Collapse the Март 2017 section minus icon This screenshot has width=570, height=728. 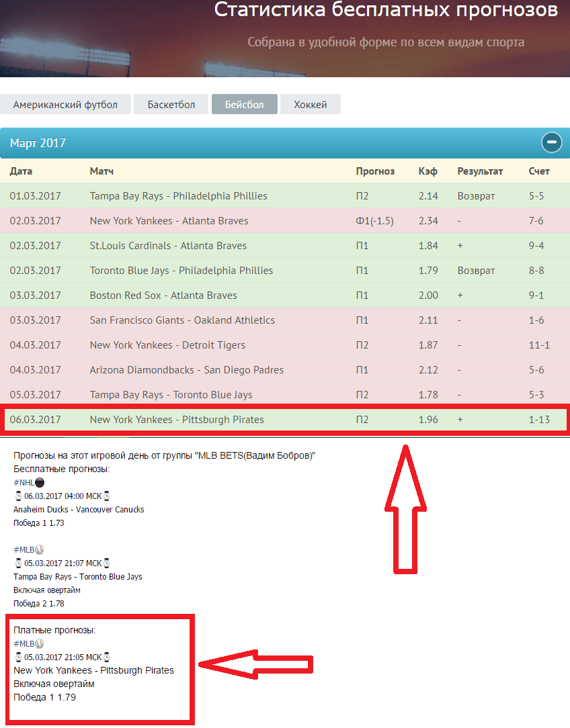click(x=552, y=142)
